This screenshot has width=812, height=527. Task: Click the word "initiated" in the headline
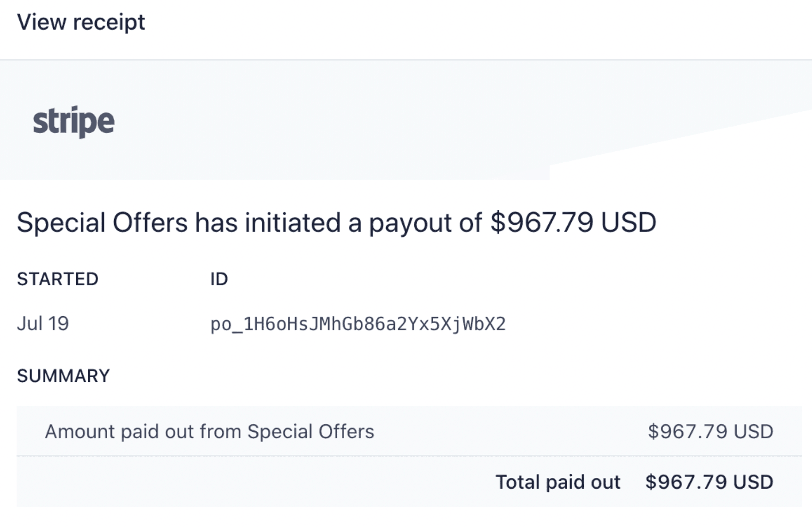click(293, 222)
